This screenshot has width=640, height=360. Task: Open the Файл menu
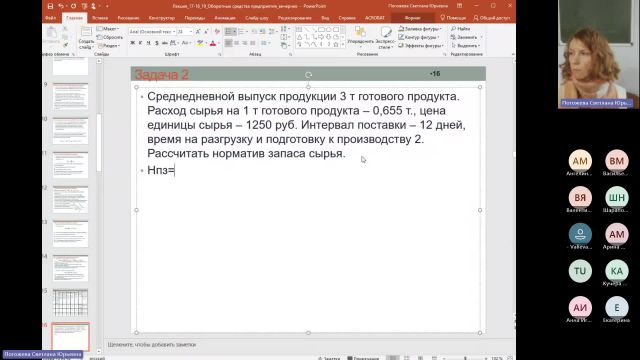[51, 18]
